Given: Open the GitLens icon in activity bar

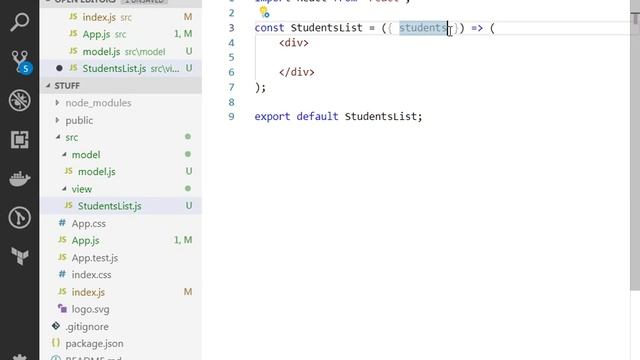Looking at the screenshot, I should 19,218.
